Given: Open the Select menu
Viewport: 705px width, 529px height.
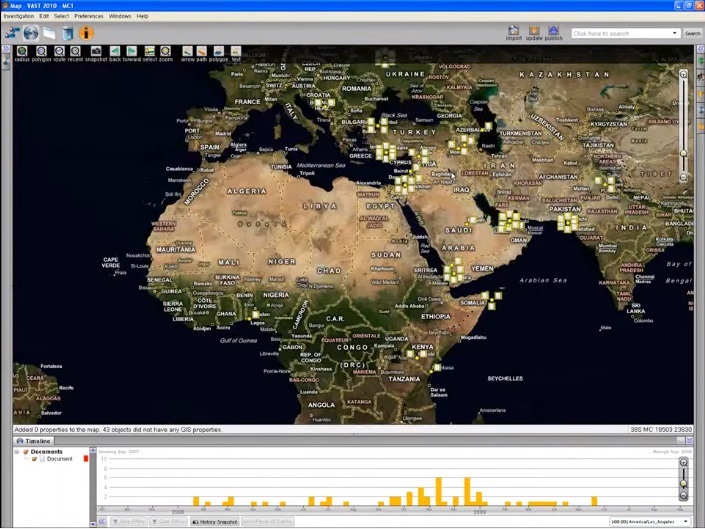Looking at the screenshot, I should point(62,16).
